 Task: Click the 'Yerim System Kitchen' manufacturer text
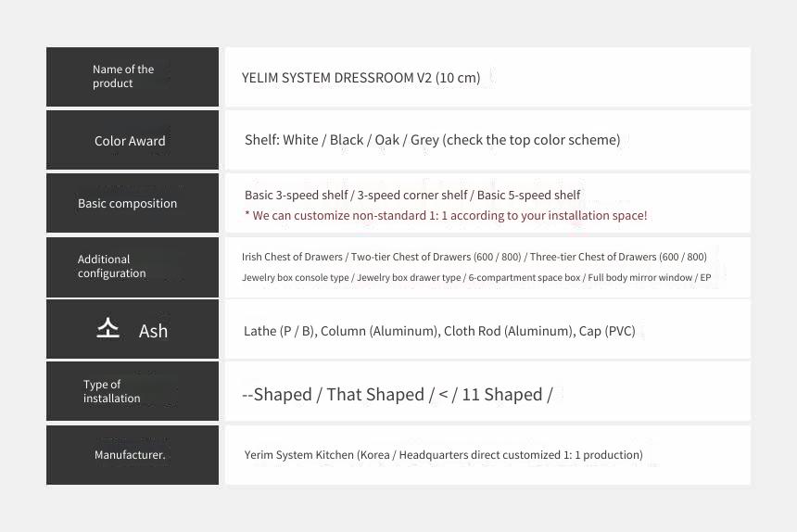coord(443,455)
